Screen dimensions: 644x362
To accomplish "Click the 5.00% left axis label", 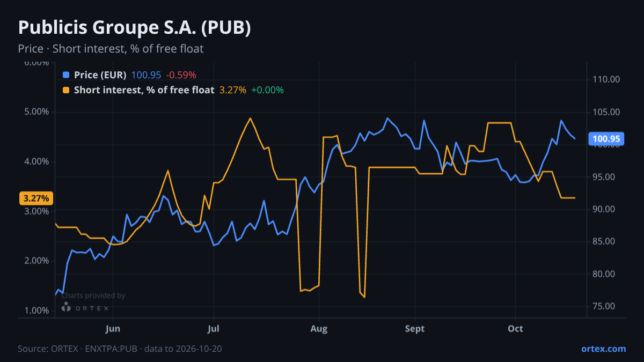I will [35, 112].
